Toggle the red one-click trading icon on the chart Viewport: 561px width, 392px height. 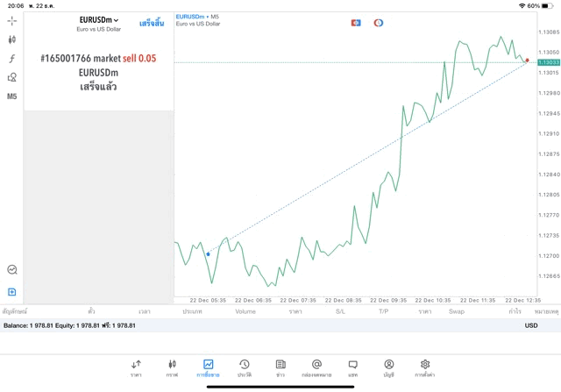[356, 23]
